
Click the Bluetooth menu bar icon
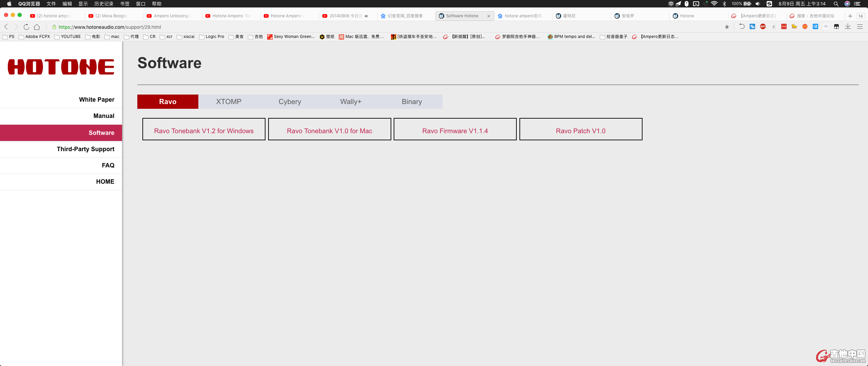[x=724, y=4]
